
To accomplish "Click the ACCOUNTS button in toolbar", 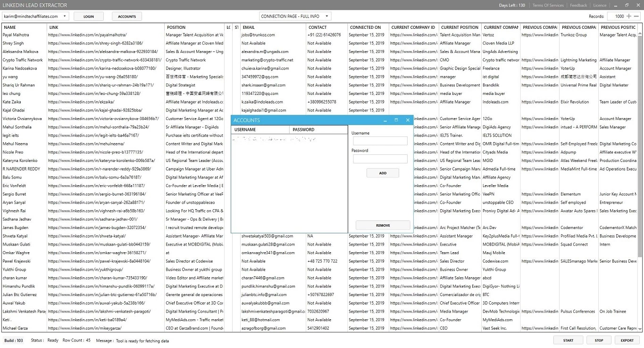I will pyautogui.click(x=127, y=17).
